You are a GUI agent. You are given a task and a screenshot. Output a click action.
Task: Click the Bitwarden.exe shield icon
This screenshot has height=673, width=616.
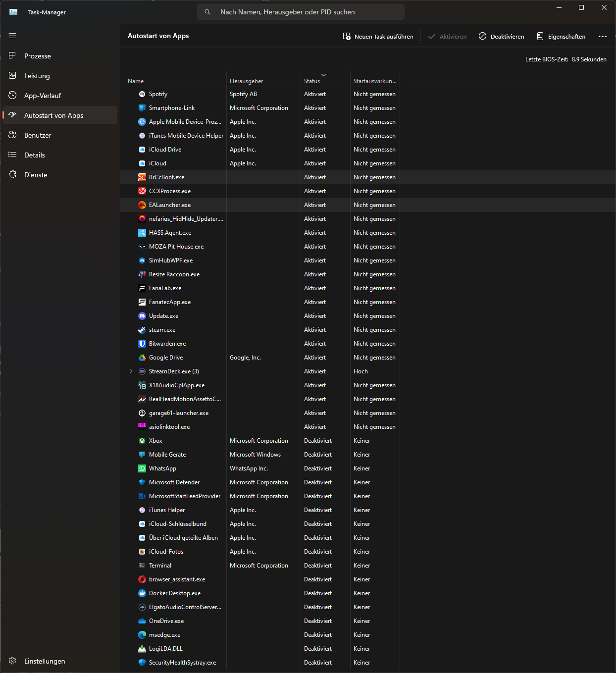[142, 344]
